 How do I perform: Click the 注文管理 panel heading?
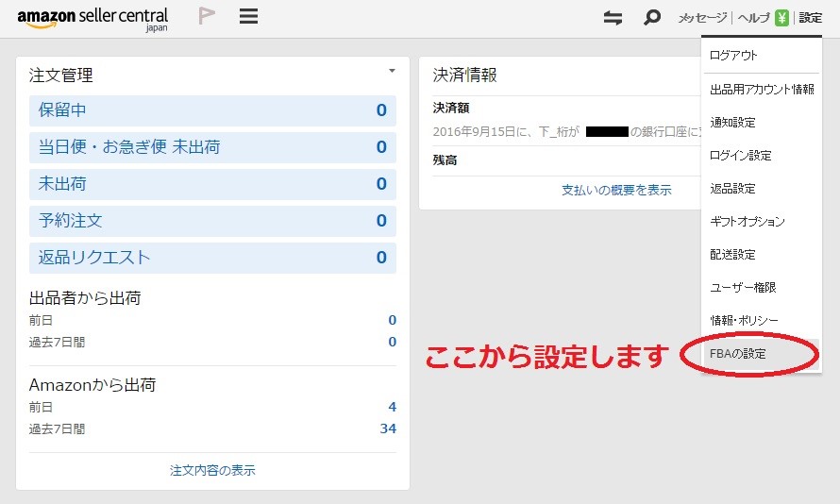[61, 75]
